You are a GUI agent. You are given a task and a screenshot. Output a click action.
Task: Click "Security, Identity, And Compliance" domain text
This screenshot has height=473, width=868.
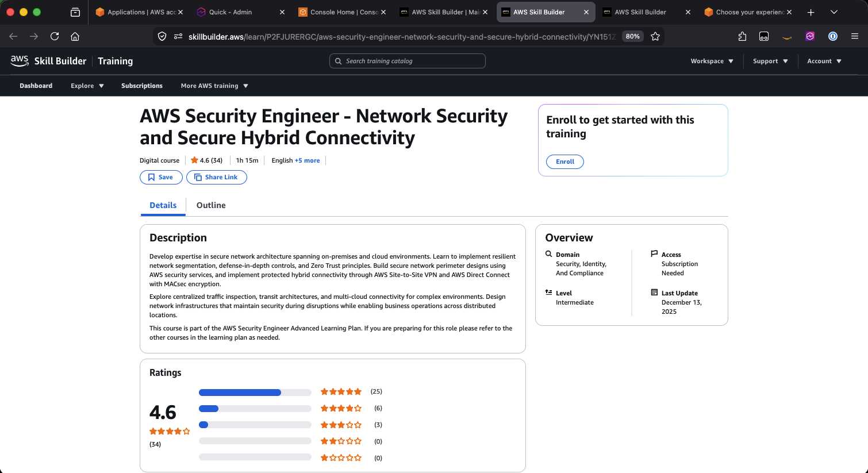pos(581,268)
